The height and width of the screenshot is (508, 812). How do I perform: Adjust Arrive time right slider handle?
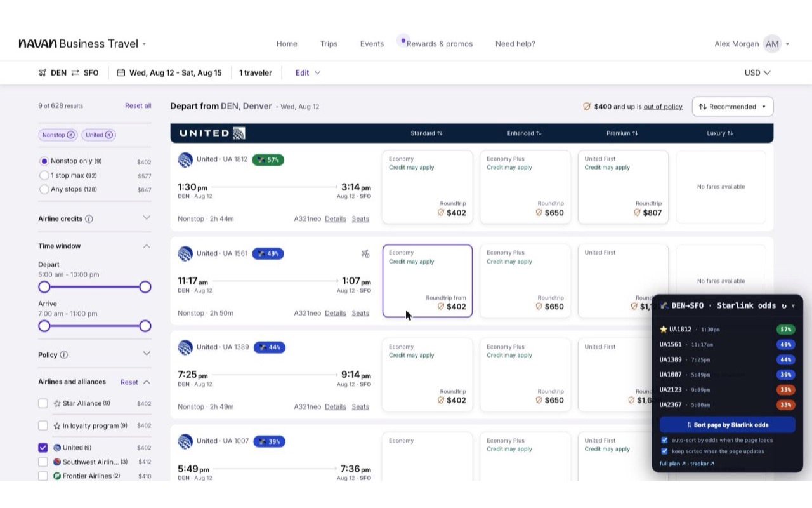[x=145, y=326]
